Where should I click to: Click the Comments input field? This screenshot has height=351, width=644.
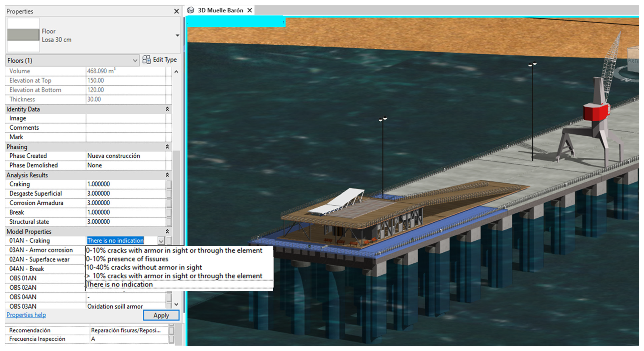(x=126, y=128)
